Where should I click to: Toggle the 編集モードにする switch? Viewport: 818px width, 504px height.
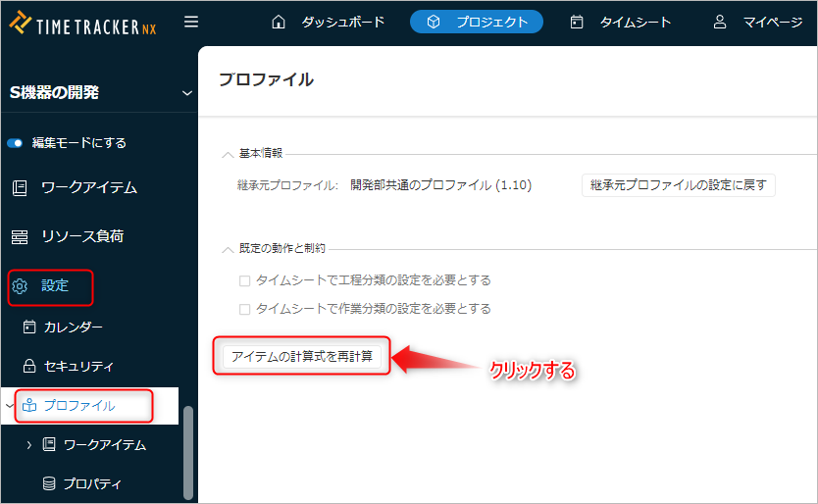click(15, 143)
